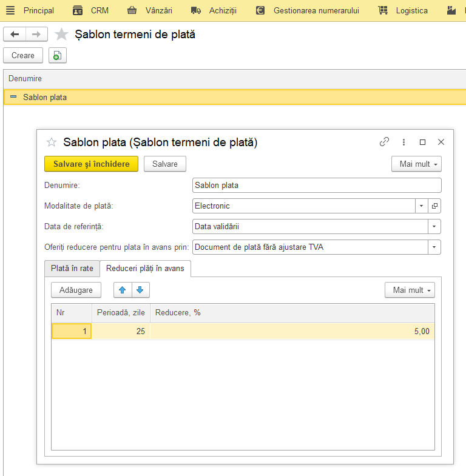Image resolution: width=466 pixels, height=476 pixels.
Task: Go forward with the right arrow
Action: pyautogui.click(x=36, y=35)
